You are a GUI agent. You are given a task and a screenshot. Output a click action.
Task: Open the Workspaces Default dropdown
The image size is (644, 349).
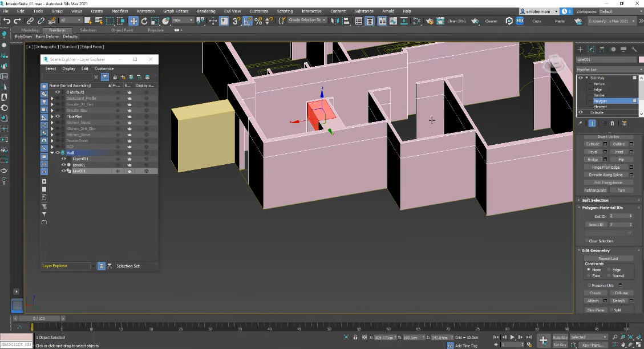click(x=621, y=11)
